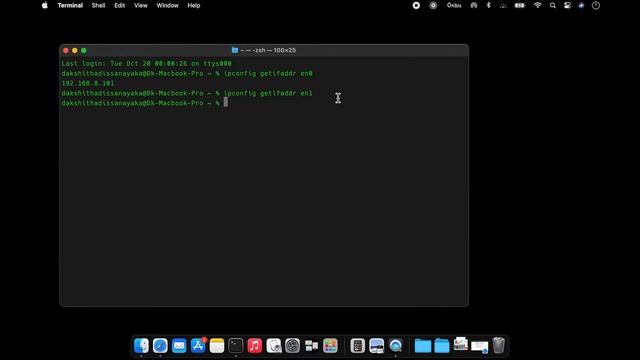Open the Apple menu
The height and width of the screenshot is (360, 640).
click(44, 5)
